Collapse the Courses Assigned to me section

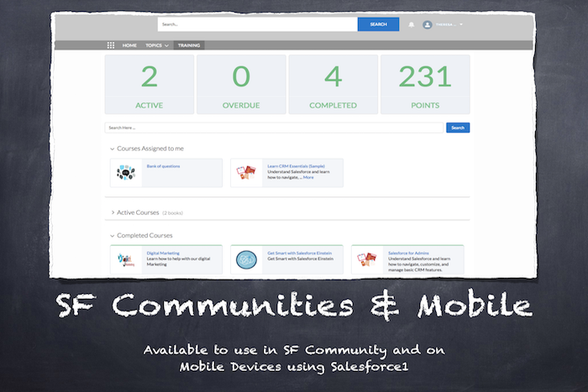(113, 149)
